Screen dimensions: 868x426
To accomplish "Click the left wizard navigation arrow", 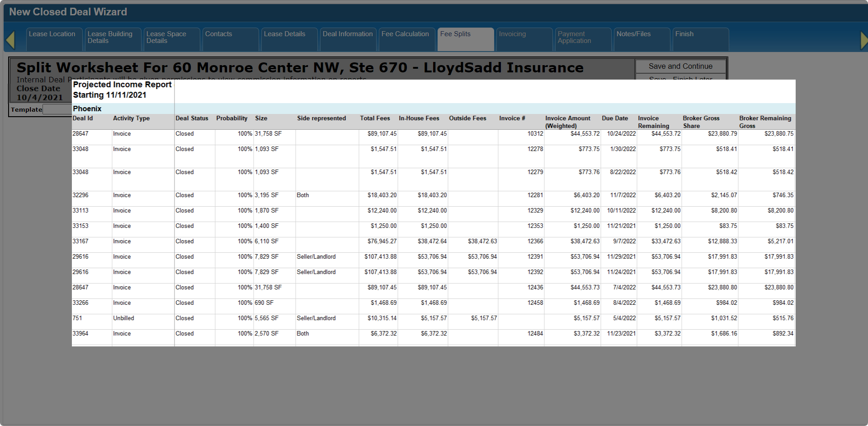I will (10, 40).
